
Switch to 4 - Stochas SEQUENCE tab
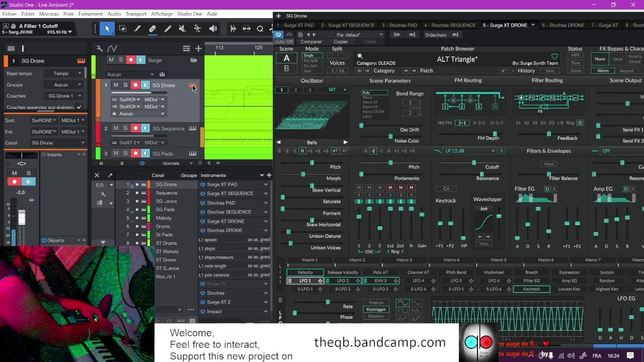(x=450, y=25)
